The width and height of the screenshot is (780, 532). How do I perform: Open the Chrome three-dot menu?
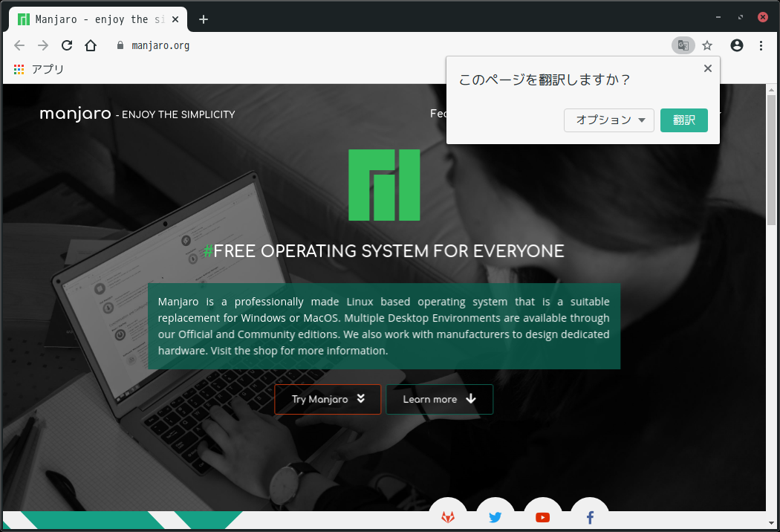[x=761, y=46]
